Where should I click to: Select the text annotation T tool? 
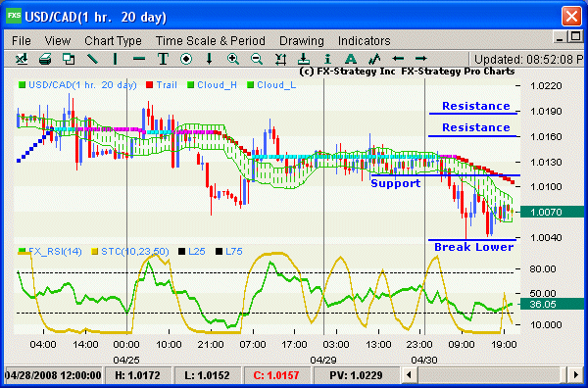[163, 59]
